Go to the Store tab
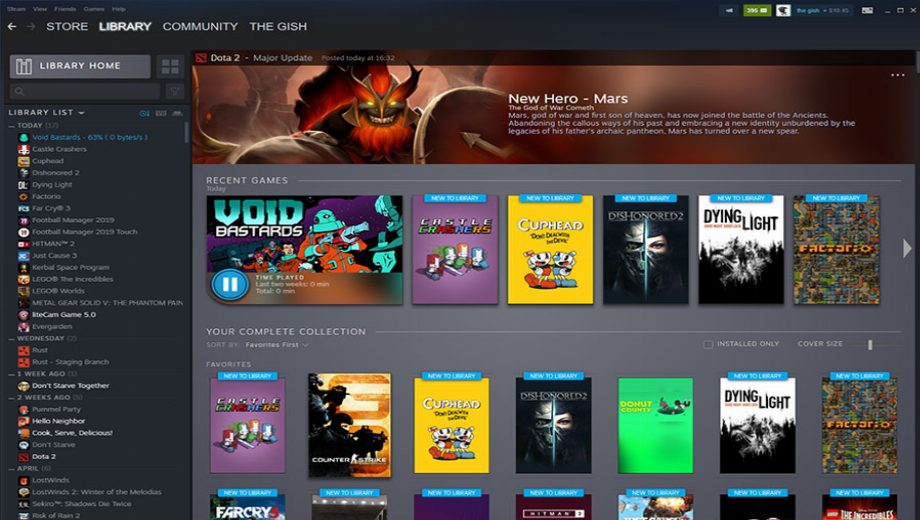The height and width of the screenshot is (520, 920). pyautogui.click(x=67, y=26)
